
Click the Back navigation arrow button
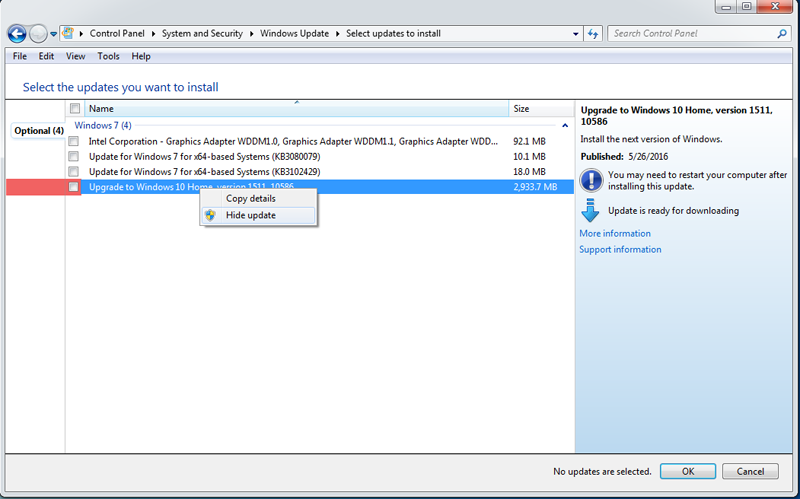pyautogui.click(x=16, y=33)
